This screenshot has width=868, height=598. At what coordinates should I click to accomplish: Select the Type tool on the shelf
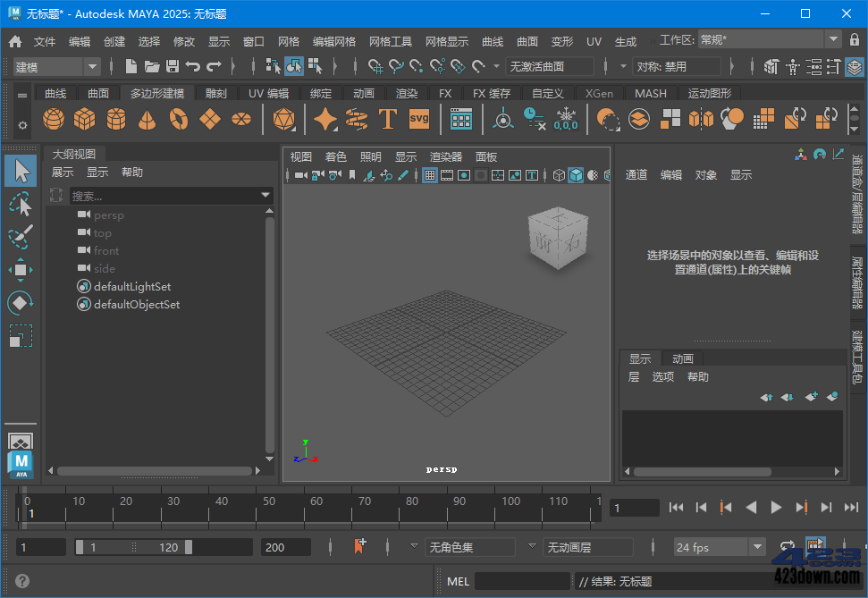pos(388,118)
